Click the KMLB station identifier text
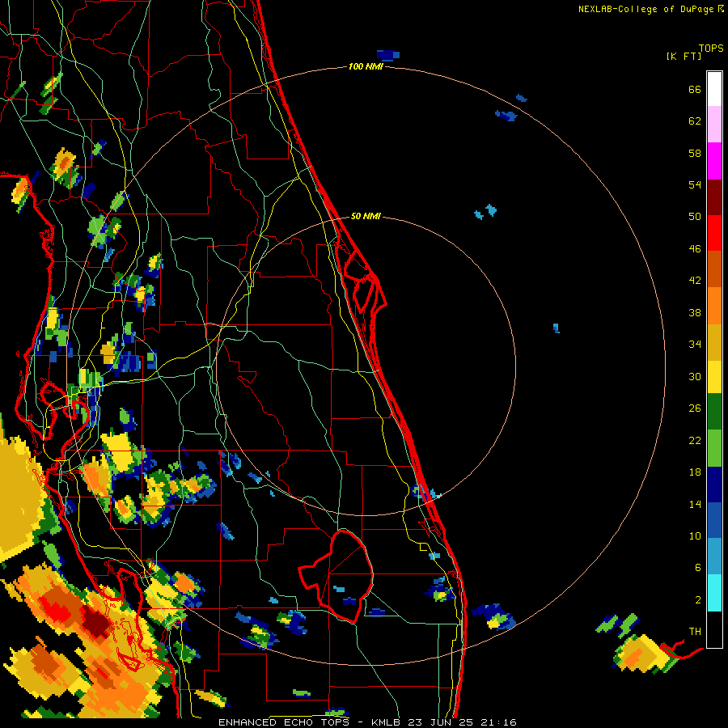This screenshot has height=728, width=728. tap(386, 722)
